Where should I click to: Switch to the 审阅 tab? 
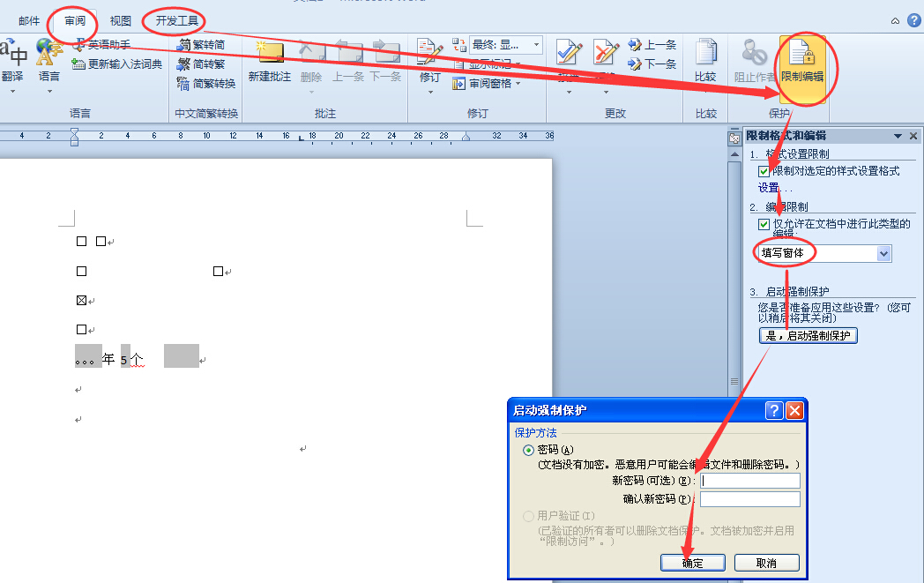tap(75, 21)
